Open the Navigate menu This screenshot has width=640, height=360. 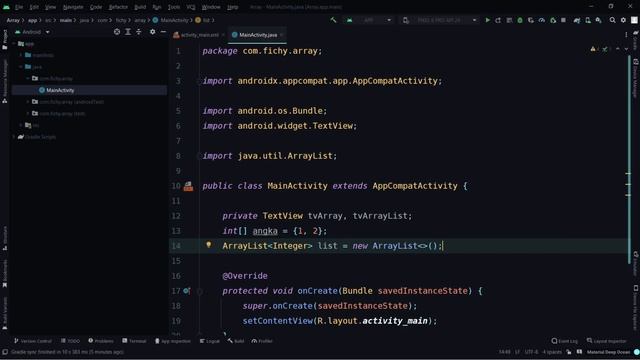click(73, 7)
